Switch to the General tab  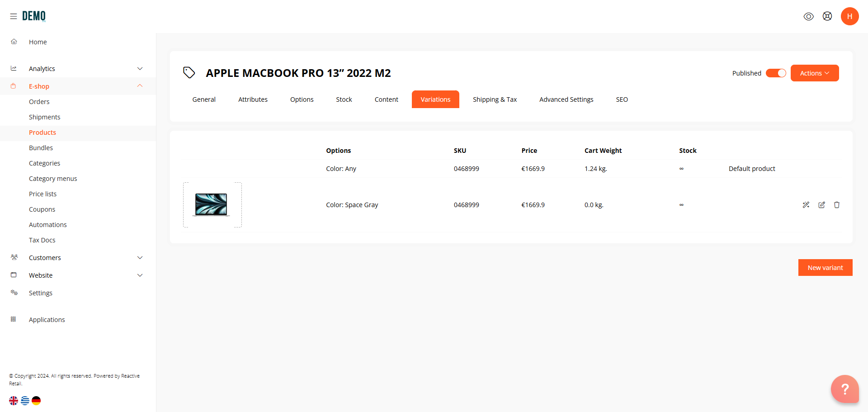[204, 99]
